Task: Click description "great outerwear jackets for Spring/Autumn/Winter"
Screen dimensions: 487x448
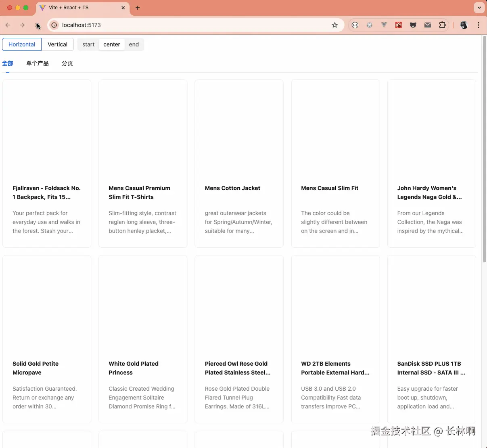Action: [x=238, y=222]
